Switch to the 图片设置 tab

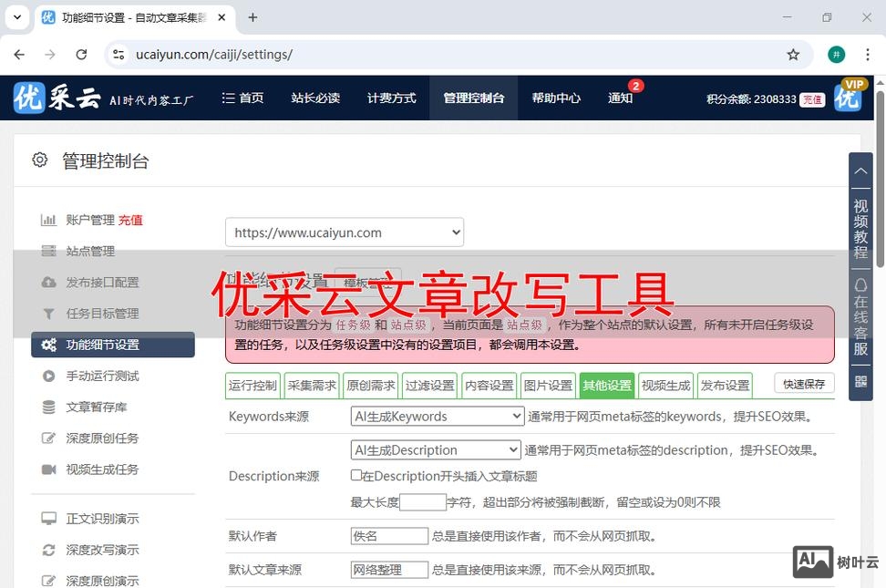(x=548, y=386)
